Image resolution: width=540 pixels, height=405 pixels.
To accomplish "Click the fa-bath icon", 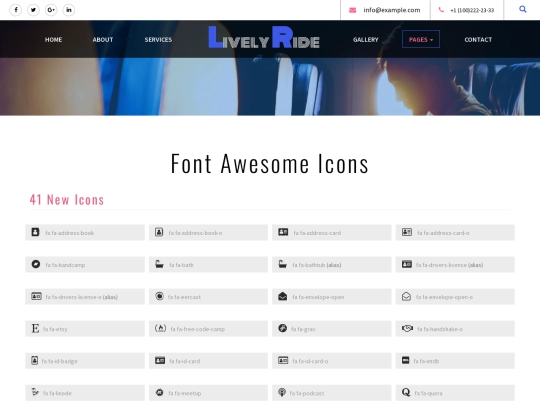I will [159, 264].
